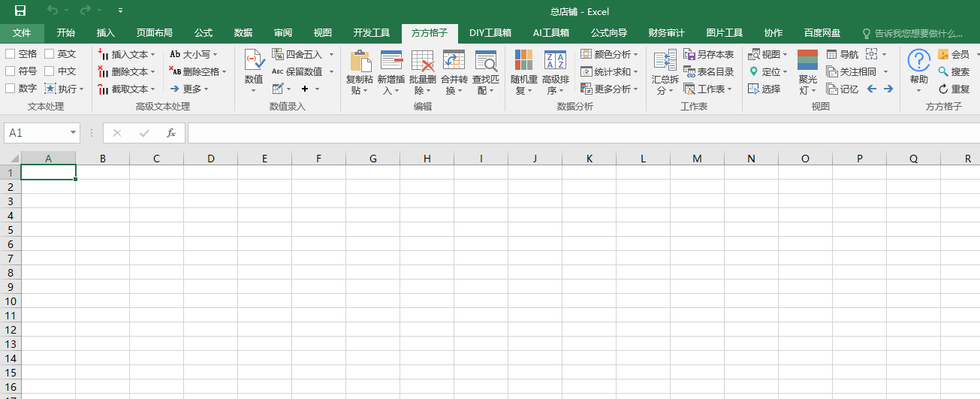
Task: Click the Save icon in the title bar
Action: coord(20,11)
